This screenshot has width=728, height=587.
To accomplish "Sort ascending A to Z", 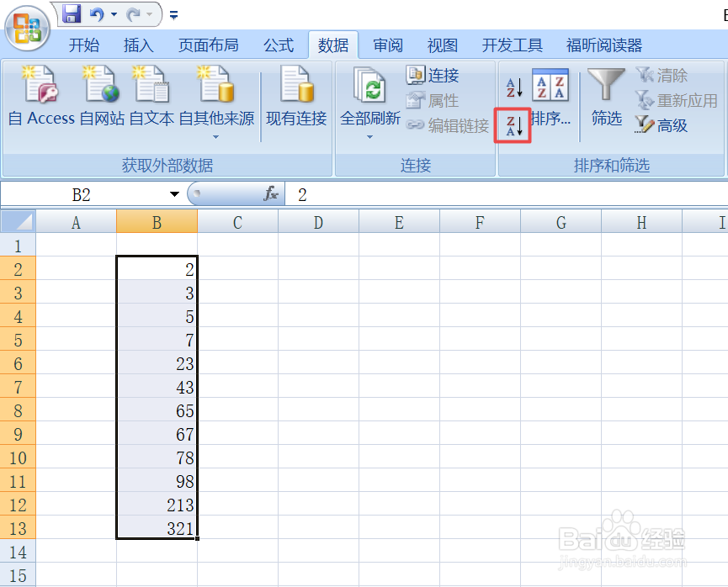I will click(514, 87).
